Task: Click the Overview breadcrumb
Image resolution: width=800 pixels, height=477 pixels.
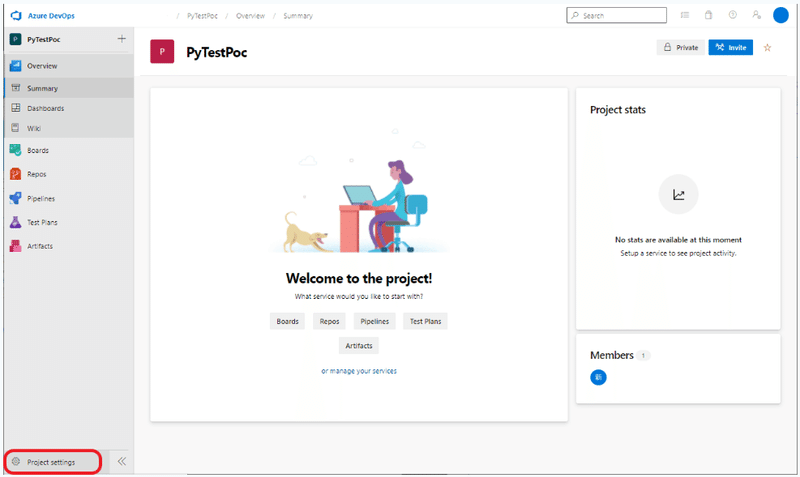Action: coord(250,16)
